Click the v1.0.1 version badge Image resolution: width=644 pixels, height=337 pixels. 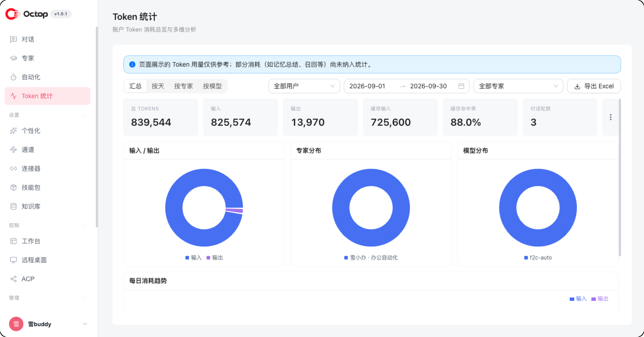point(61,14)
